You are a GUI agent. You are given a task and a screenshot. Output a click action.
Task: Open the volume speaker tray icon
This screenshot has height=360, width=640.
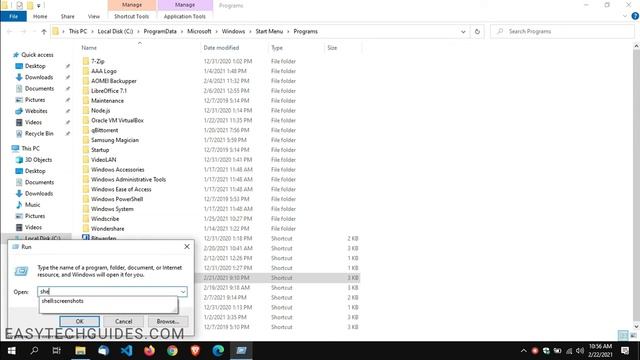580,351
